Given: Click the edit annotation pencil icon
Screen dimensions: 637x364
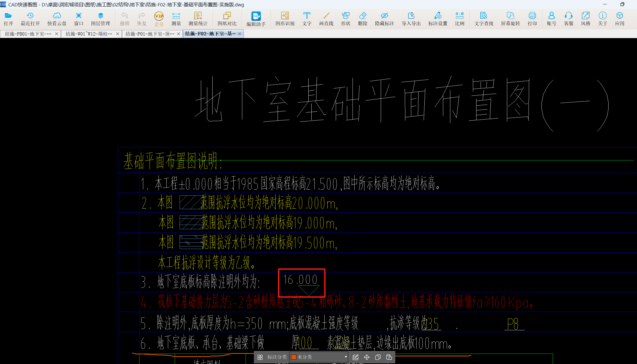Looking at the screenshot, I should tap(356, 357).
